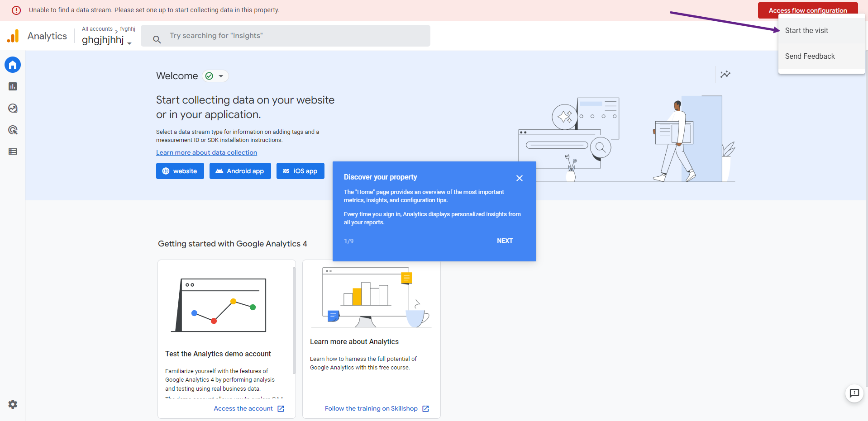Open Follow the training on Skillshop link
Image resolution: width=868 pixels, height=421 pixels.
371,409
